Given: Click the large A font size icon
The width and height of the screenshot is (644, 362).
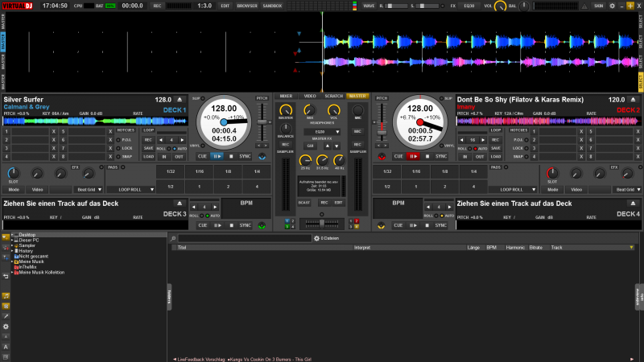Looking at the screenshot, I should [6, 348].
